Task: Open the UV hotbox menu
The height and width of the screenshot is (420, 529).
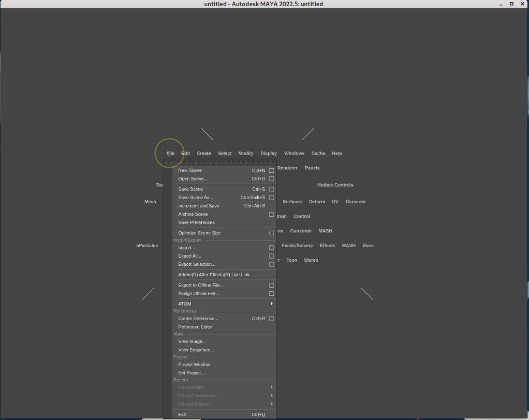Action: click(x=335, y=202)
